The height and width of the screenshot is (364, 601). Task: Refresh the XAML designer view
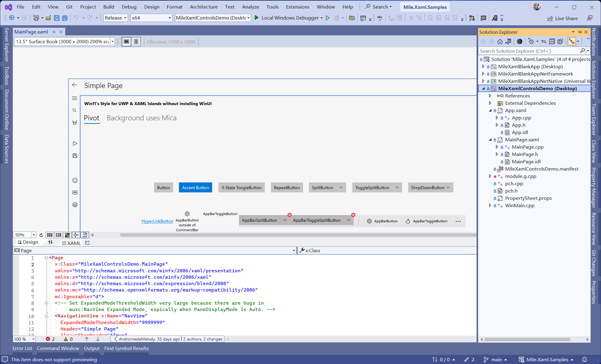[41, 235]
